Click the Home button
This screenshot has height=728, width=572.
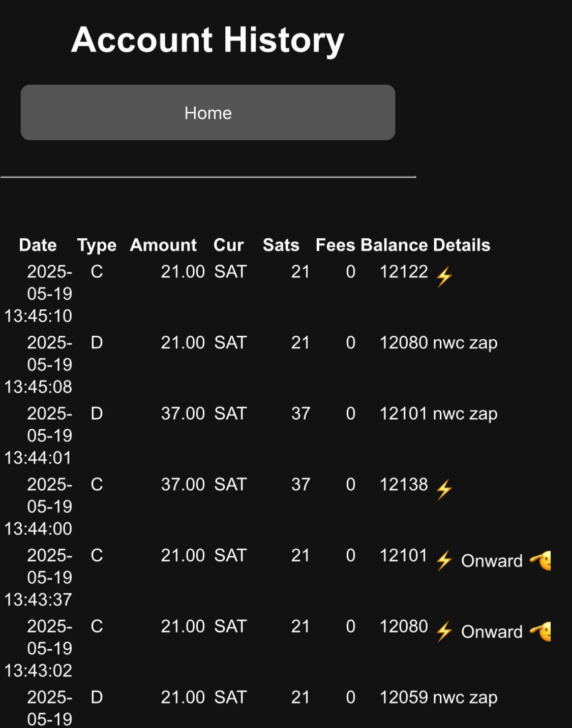[x=208, y=112]
